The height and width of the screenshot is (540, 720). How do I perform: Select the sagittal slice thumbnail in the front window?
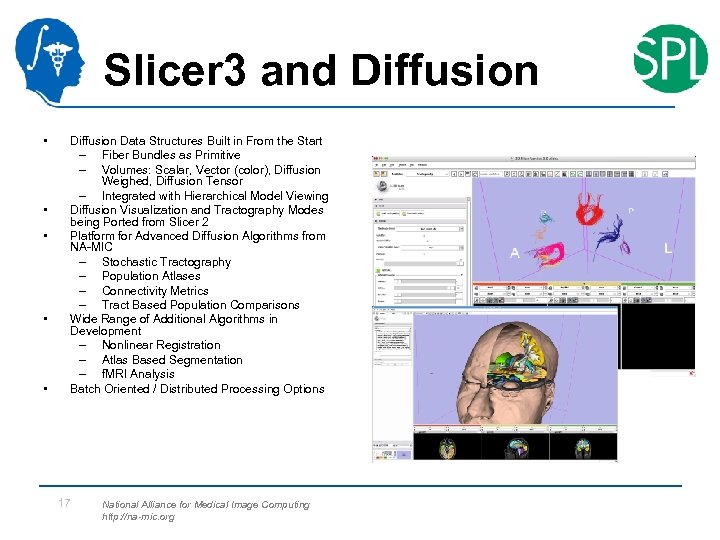pos(517,448)
